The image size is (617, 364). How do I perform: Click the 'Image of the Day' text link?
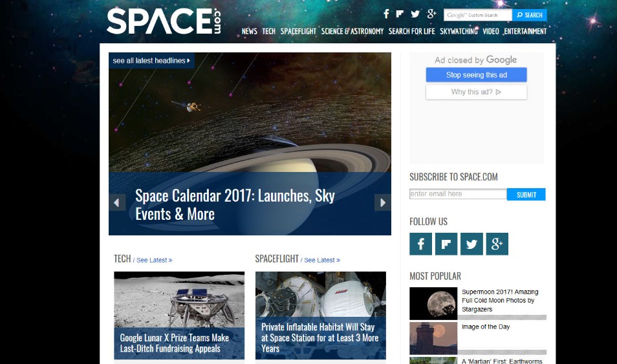pyautogui.click(x=486, y=327)
